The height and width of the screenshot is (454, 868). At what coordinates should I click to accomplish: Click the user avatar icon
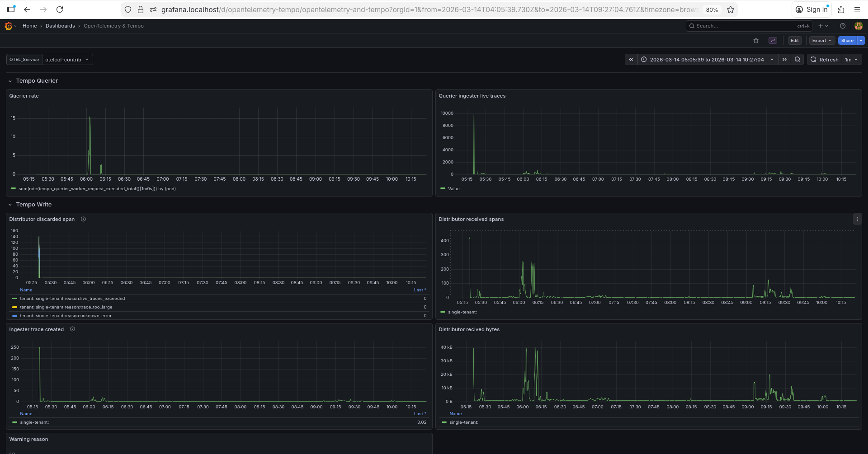(859, 26)
